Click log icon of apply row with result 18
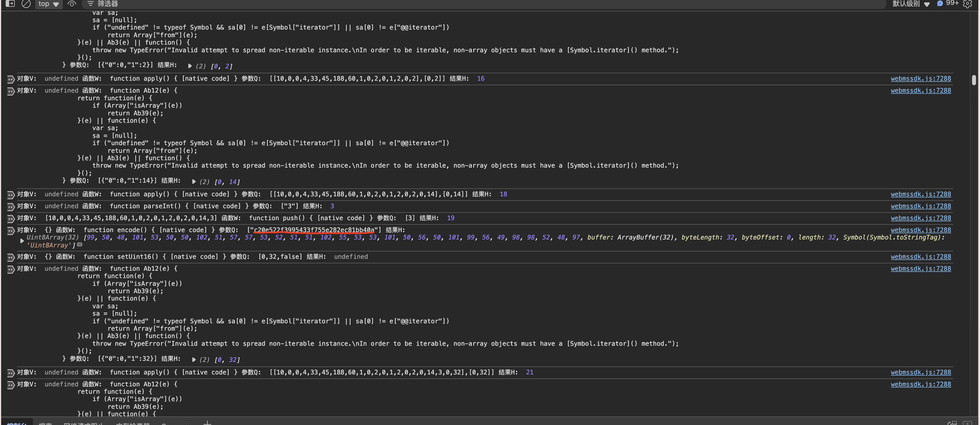 11,195
